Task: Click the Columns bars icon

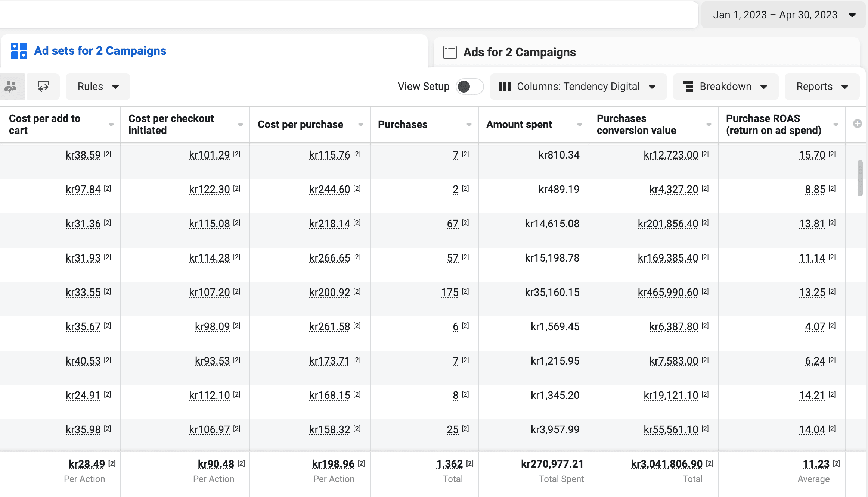Action: point(505,87)
